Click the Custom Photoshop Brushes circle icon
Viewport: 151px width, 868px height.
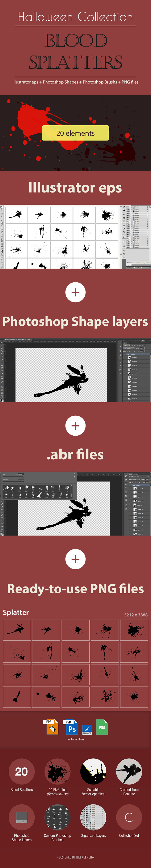point(58,817)
